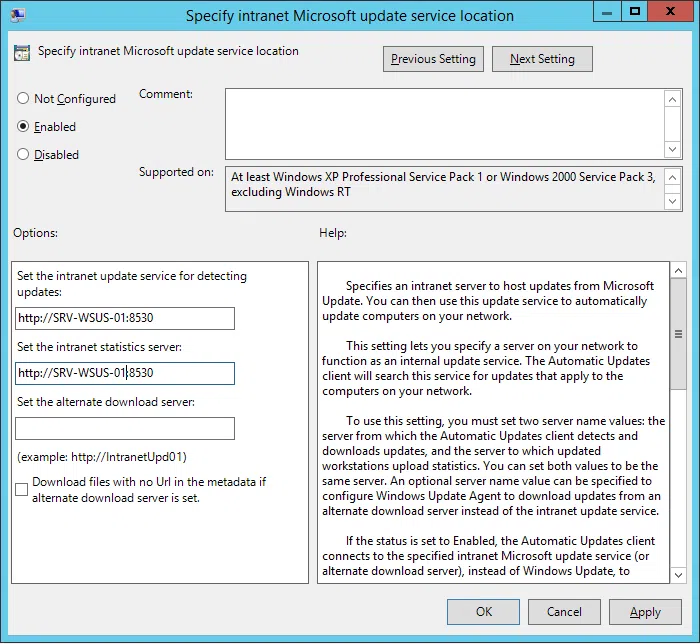Click the Previous Setting button
This screenshot has width=700, height=644.
tap(433, 59)
